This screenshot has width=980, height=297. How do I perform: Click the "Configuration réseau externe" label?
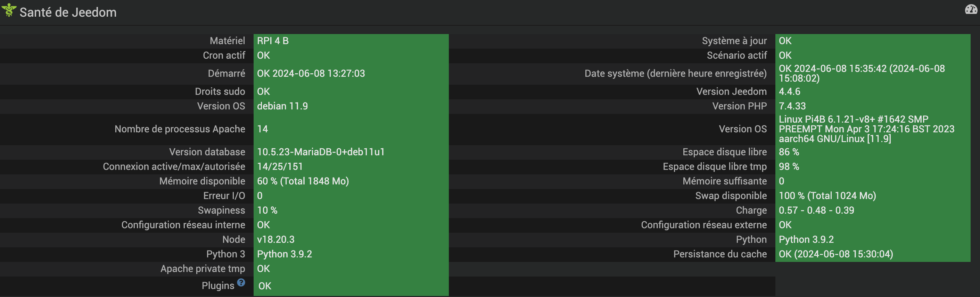point(703,225)
